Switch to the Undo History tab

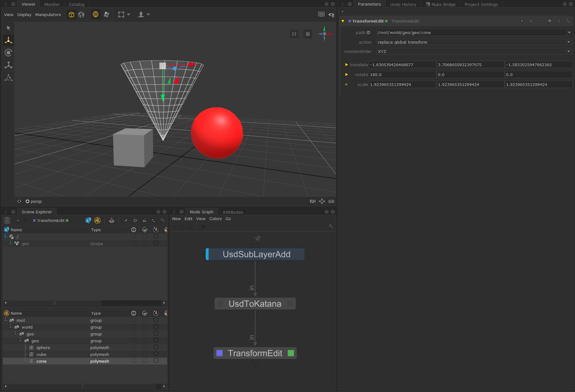403,4
